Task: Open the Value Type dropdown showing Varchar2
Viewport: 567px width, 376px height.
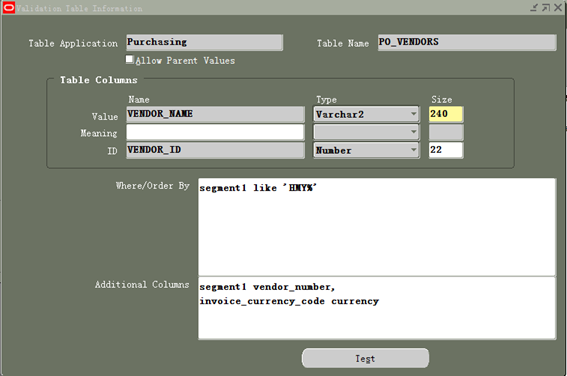Action: (366, 114)
